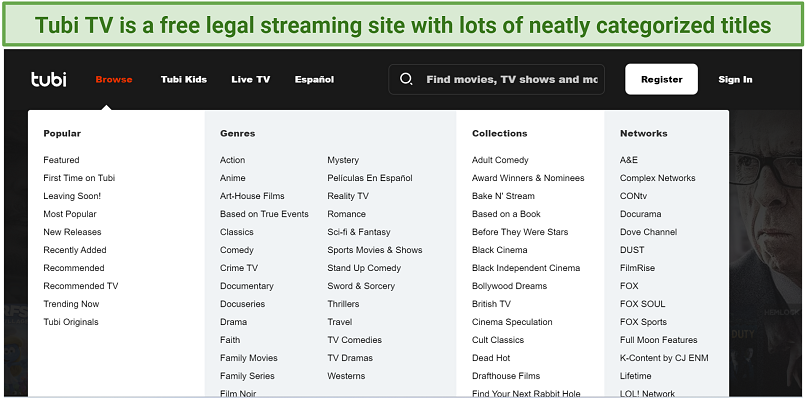This screenshot has width=806, height=399.
Task: Select the Anime genre
Action: tap(233, 178)
